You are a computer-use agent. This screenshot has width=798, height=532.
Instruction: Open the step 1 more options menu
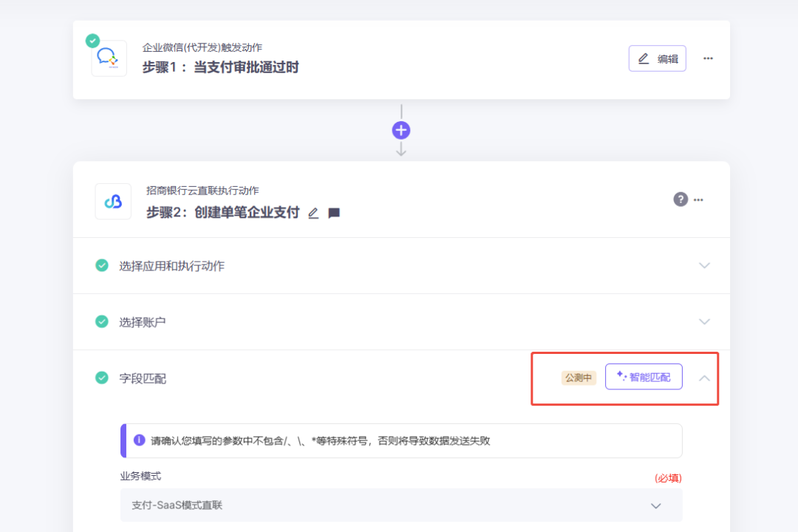pyautogui.click(x=708, y=58)
